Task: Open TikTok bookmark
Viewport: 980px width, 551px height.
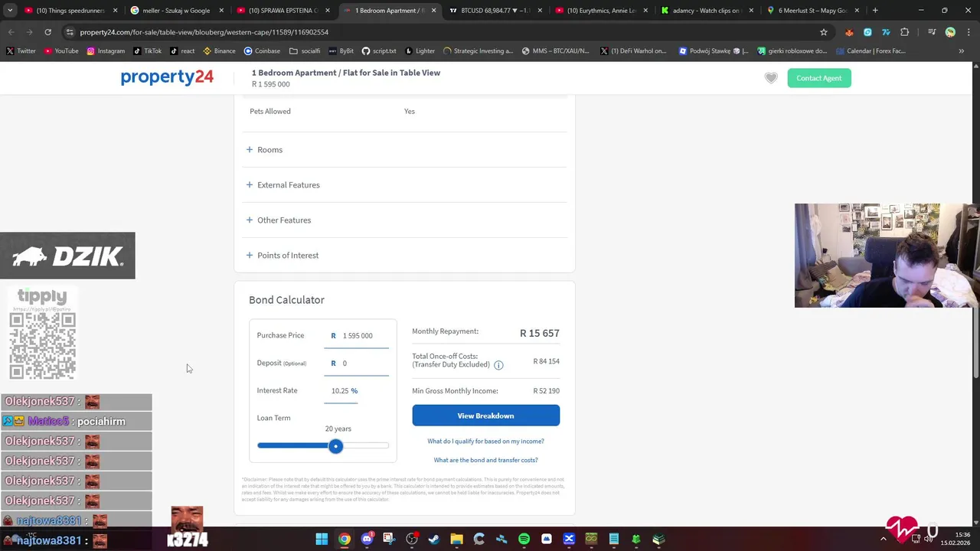Action: tap(147, 51)
